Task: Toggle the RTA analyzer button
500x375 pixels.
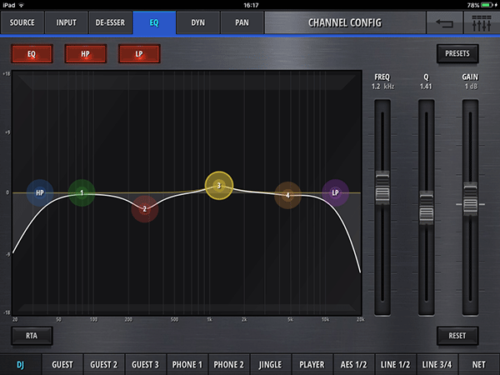Action: (x=32, y=336)
